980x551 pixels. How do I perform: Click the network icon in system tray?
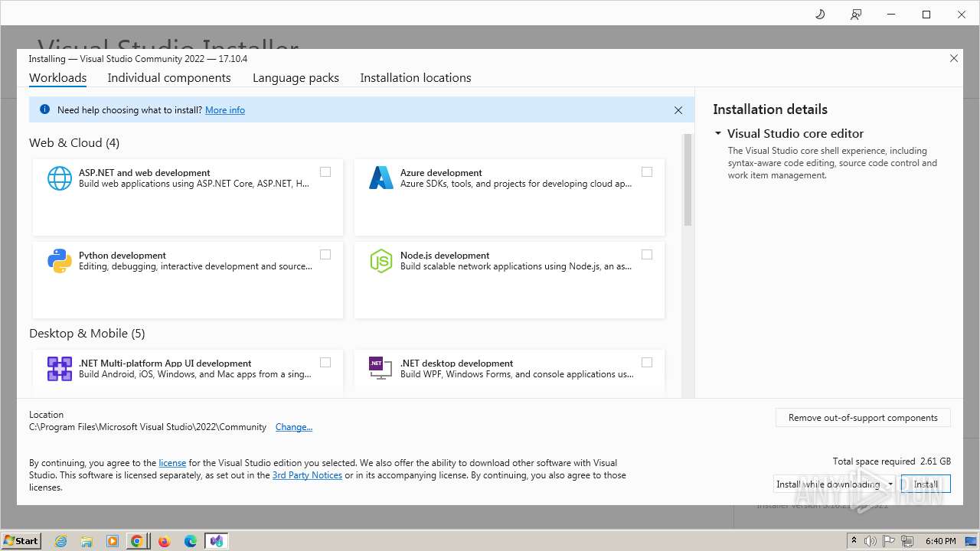tap(908, 541)
